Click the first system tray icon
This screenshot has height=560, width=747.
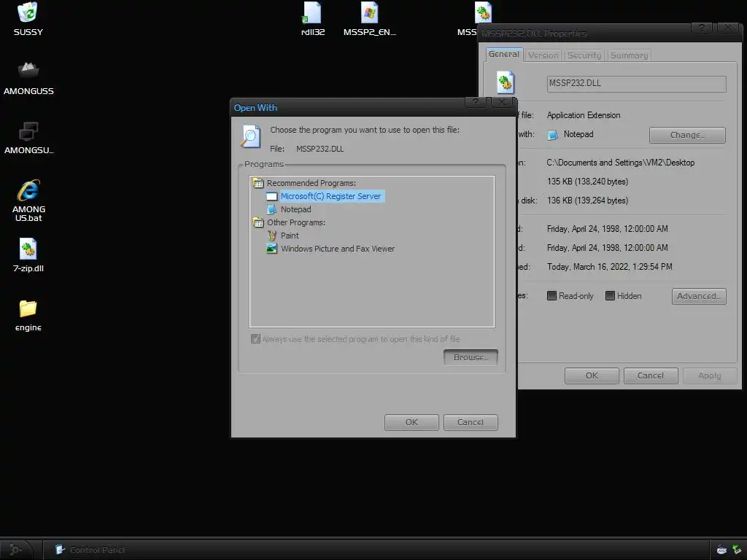tap(721, 550)
